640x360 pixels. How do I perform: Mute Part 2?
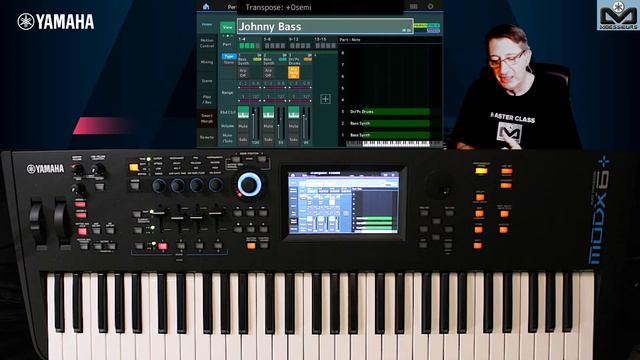268,126
